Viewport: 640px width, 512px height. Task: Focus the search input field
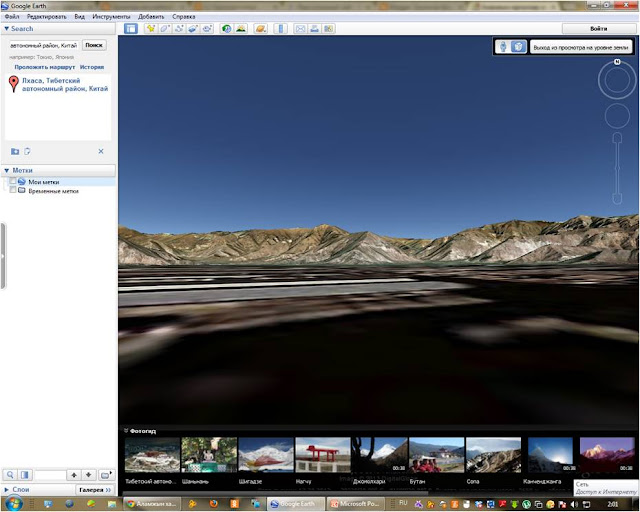(x=44, y=45)
